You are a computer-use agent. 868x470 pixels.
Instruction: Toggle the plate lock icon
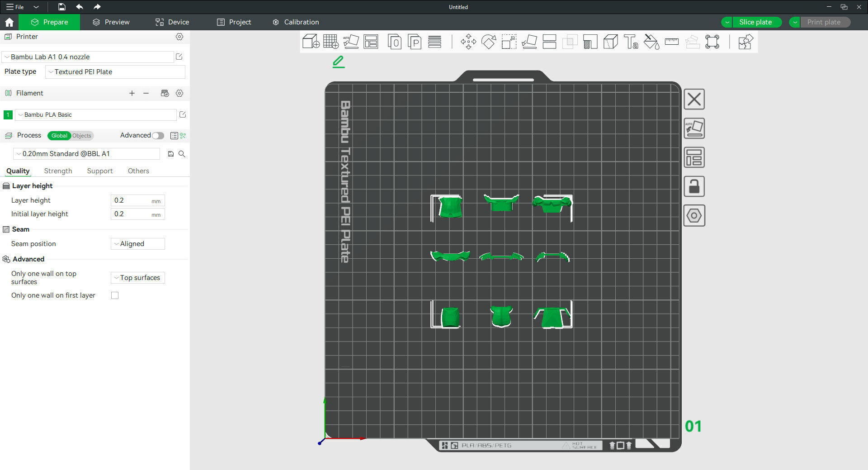pos(694,186)
